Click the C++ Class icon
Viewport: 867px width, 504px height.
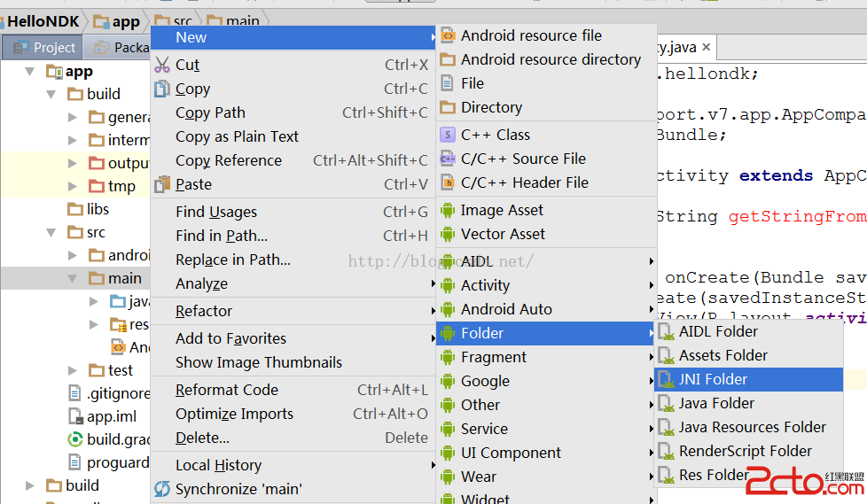click(448, 135)
